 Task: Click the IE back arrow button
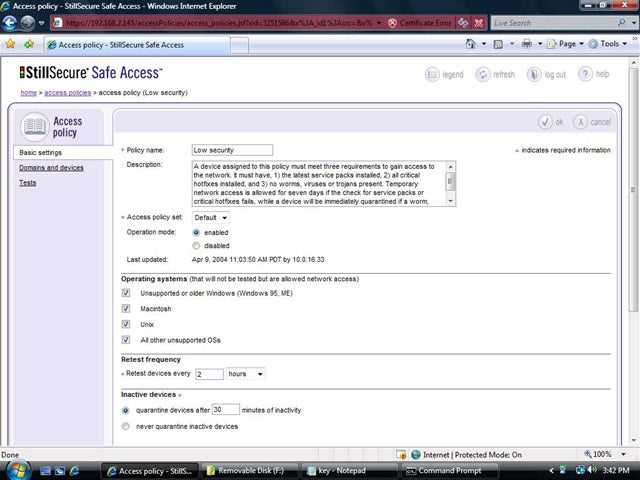(x=10, y=23)
